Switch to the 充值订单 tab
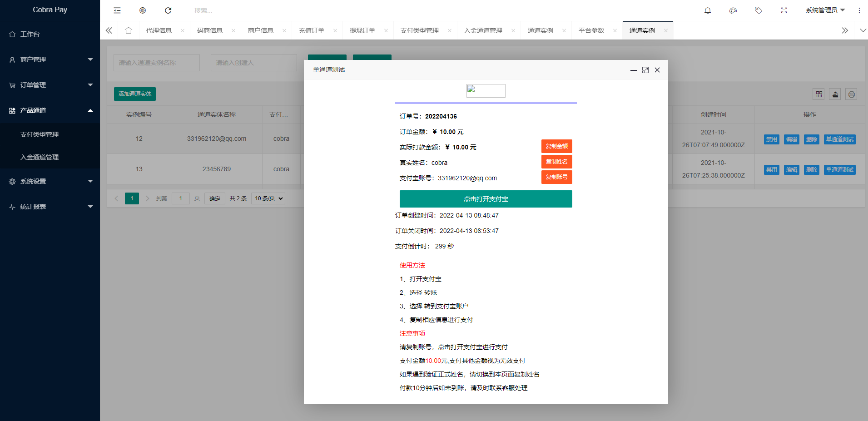This screenshot has height=421, width=868. [312, 30]
